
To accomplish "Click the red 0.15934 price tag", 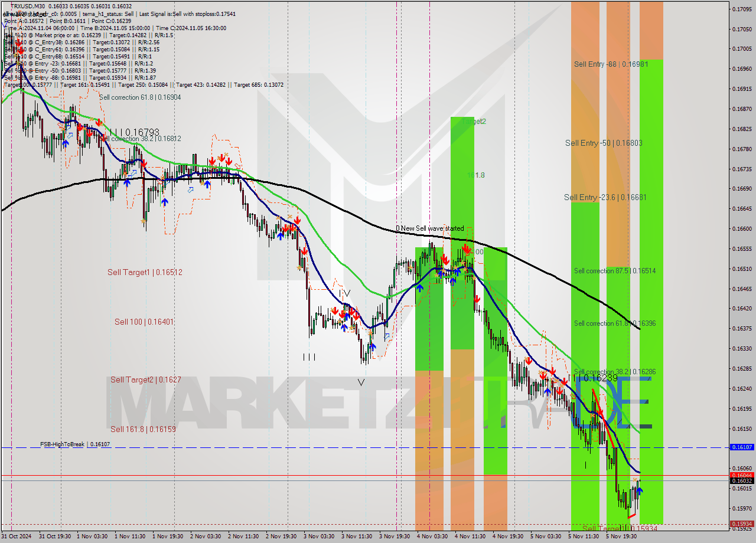I will pyautogui.click(x=741, y=524).
